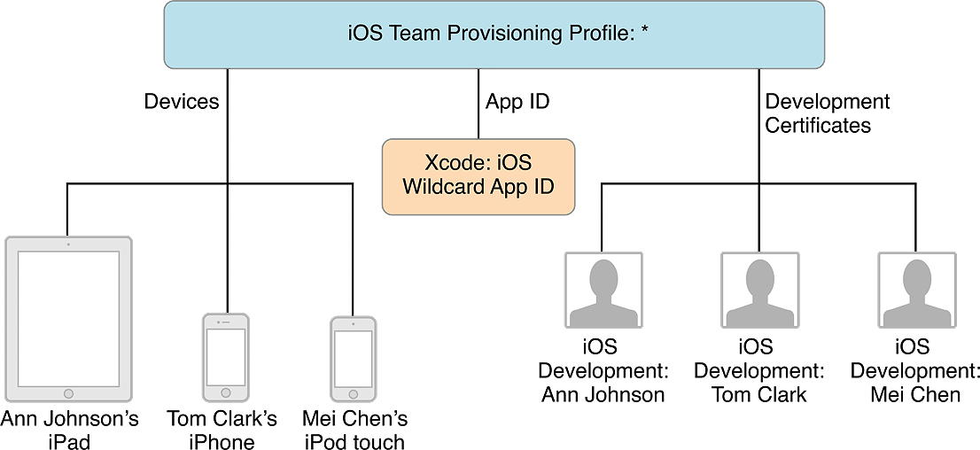
Task: Click the iOS Team Provisioning Profile box
Action: [x=494, y=35]
